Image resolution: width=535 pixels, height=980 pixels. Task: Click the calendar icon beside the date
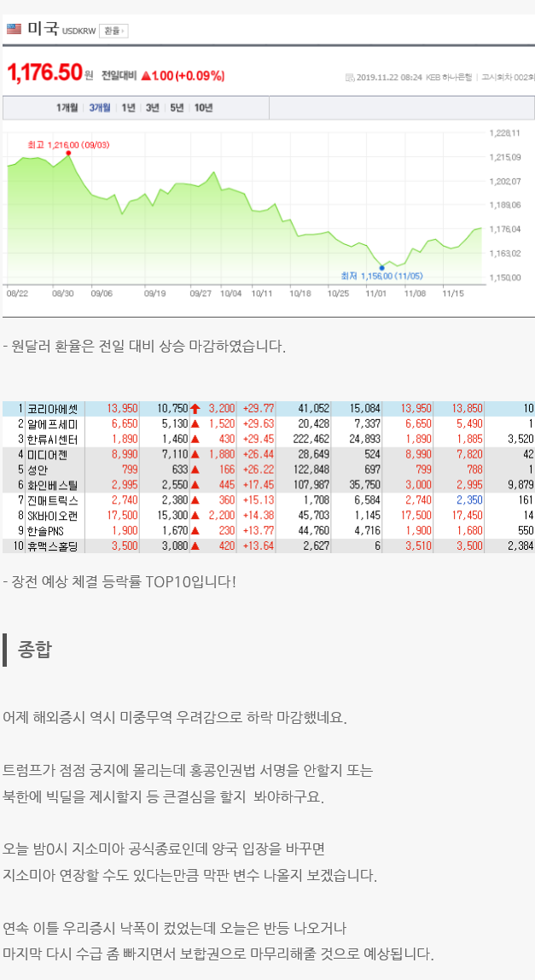tap(350, 77)
